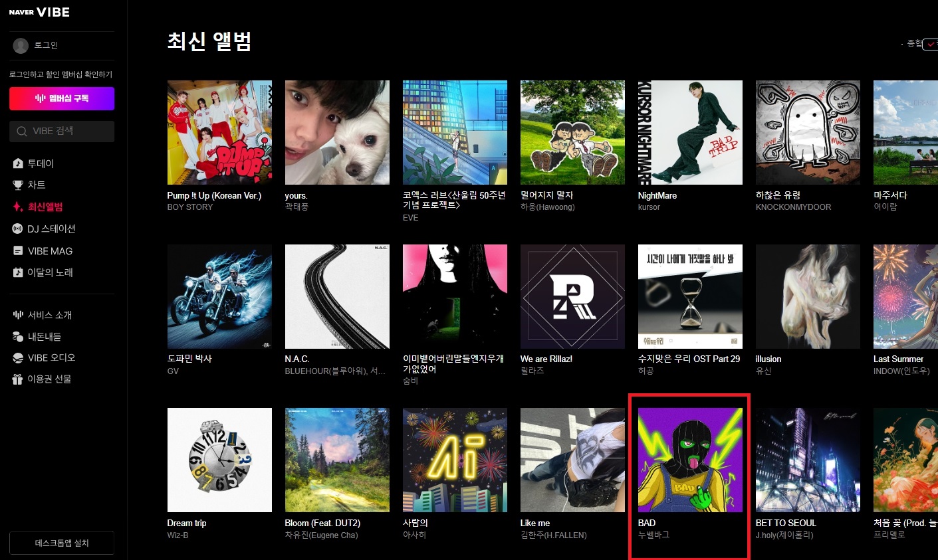Screen dimensions: 938x560
Task: Click the artist name 누벨바그
Action: coord(654,535)
